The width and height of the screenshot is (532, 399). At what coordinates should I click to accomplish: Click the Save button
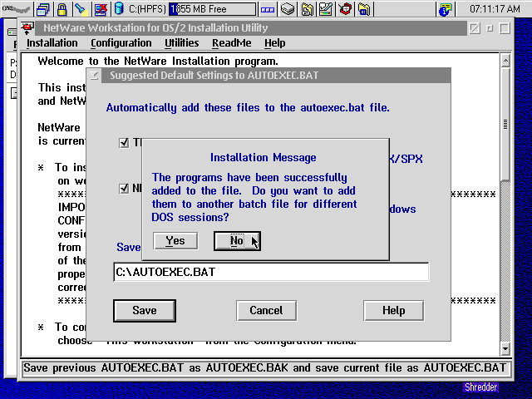[x=145, y=310]
